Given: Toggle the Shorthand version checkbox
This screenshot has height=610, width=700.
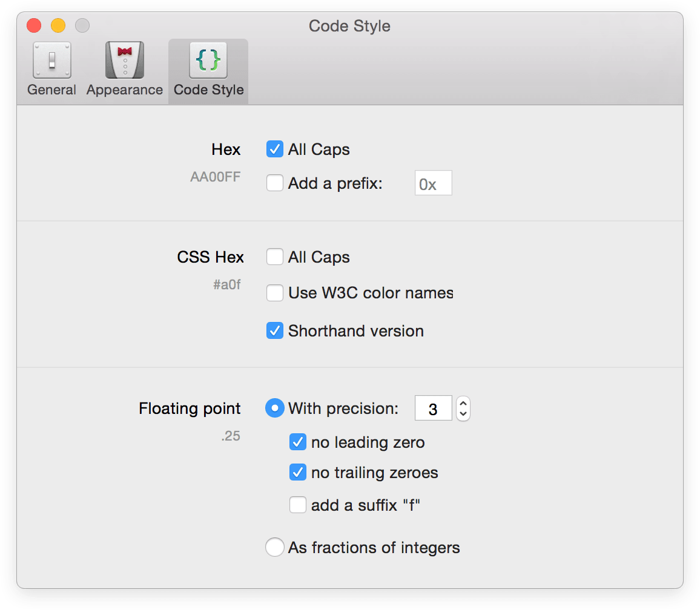Looking at the screenshot, I should pos(274,330).
